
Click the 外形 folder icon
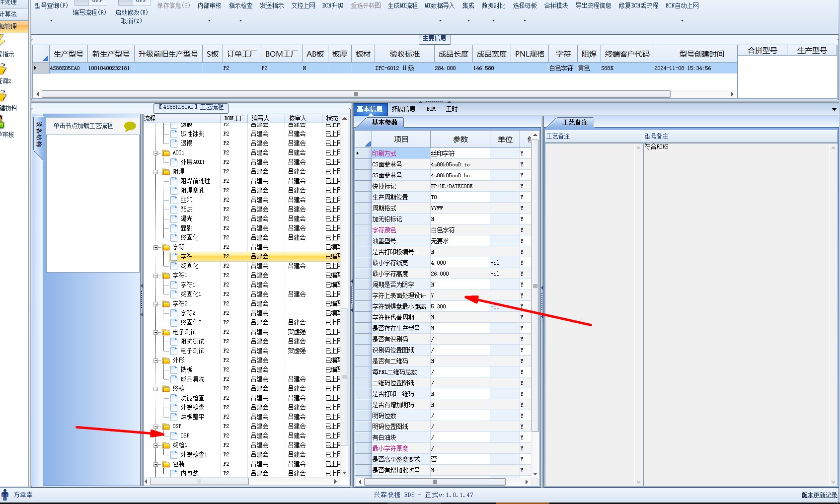pyautogui.click(x=166, y=360)
